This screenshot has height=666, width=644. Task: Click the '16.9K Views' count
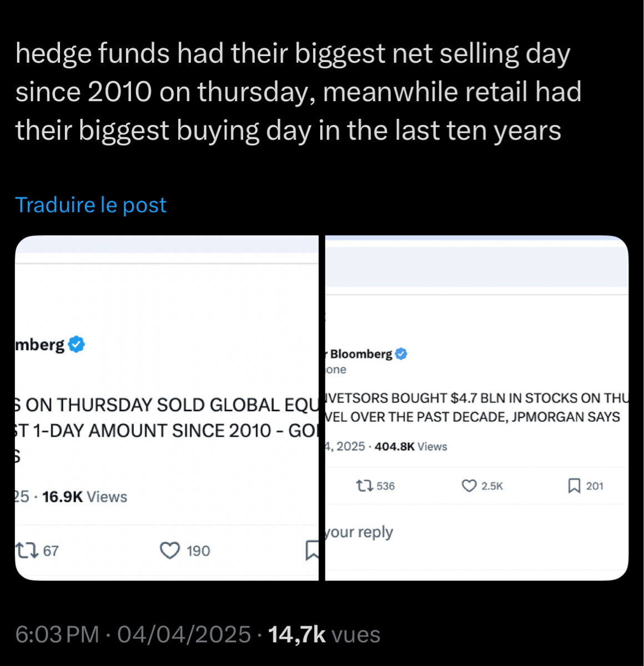point(84,497)
